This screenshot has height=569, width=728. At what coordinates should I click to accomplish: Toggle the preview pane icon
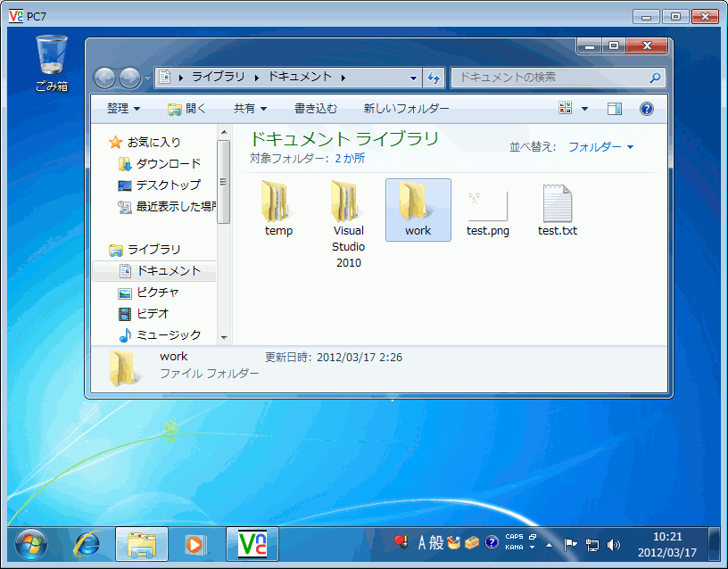tap(614, 108)
